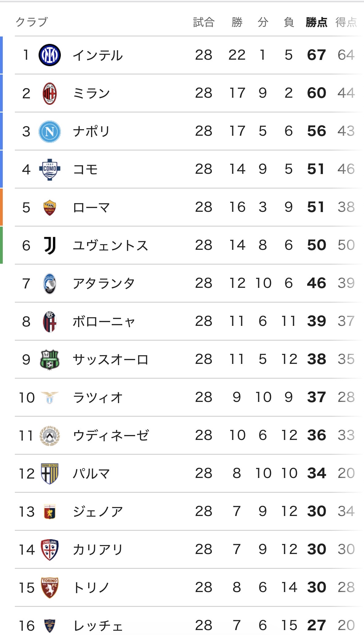Select the 試合 column header
364x635 pixels.
tap(203, 22)
